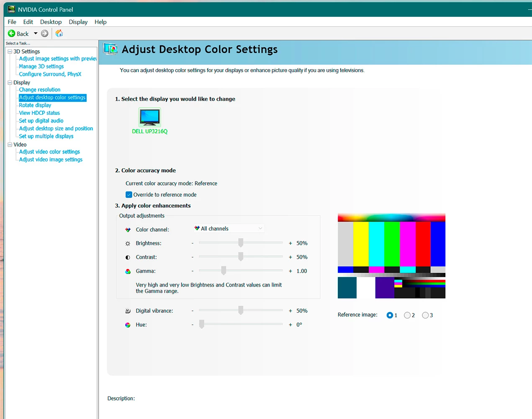Click the green Back arrow icon

pos(11,34)
